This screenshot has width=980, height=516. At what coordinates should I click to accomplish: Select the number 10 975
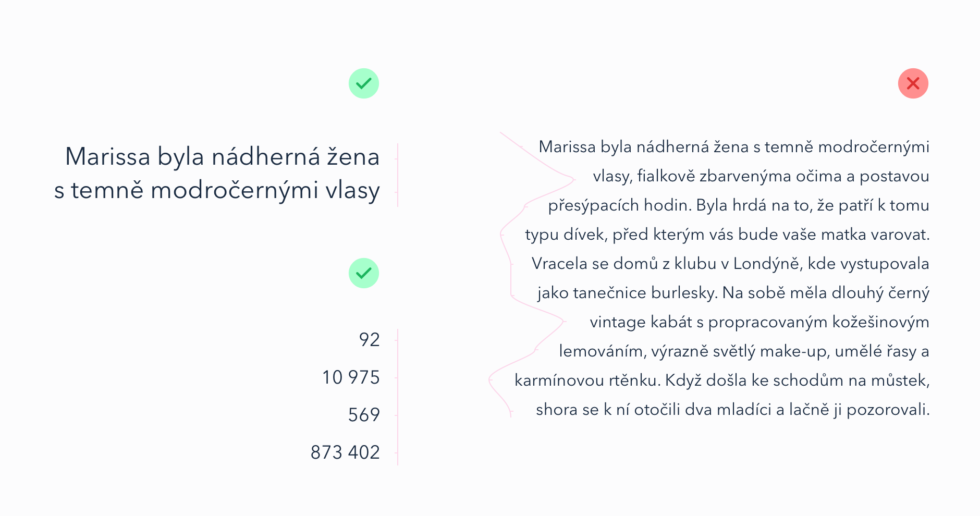pos(351,377)
